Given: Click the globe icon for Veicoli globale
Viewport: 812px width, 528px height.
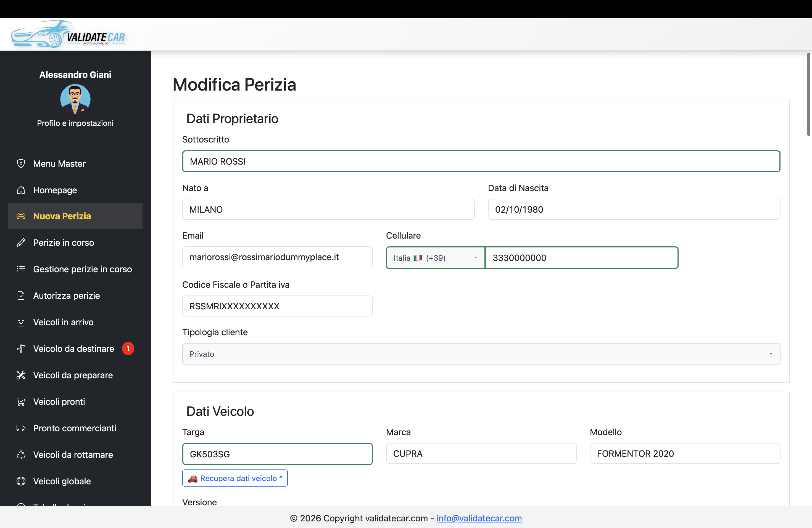Looking at the screenshot, I should [x=21, y=481].
